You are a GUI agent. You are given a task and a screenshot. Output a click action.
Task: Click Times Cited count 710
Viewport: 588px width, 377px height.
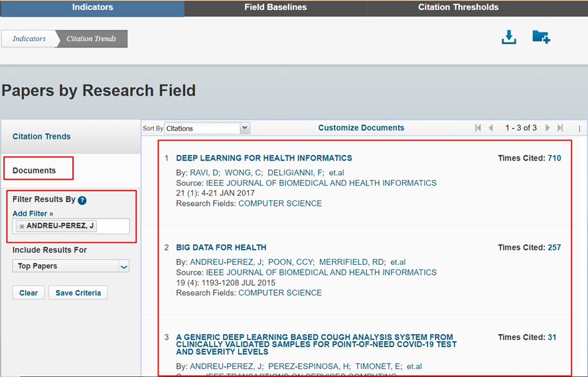click(554, 159)
